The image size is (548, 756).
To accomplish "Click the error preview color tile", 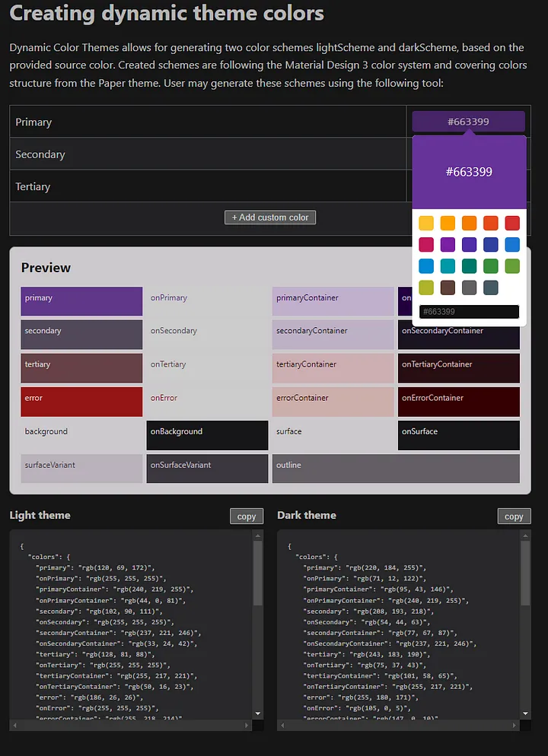I will click(x=81, y=402).
